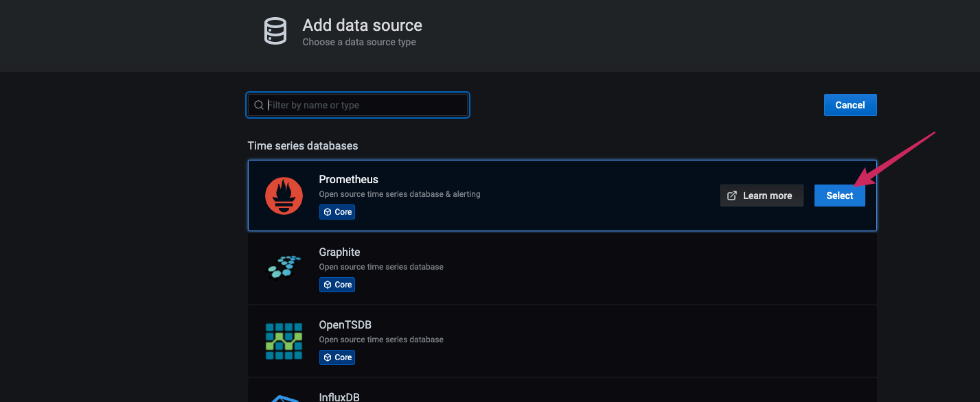This screenshot has width=980, height=402.
Task: Click the Core badge under Graphite
Action: 337,285
